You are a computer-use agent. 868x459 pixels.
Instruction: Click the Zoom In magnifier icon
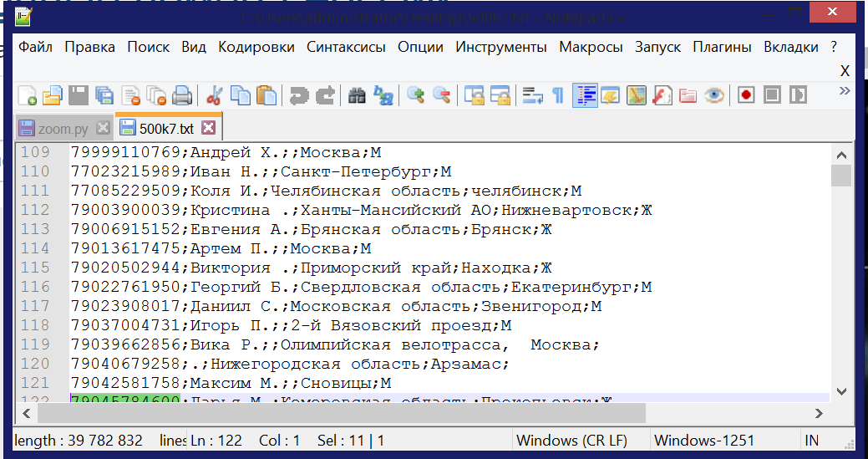tap(415, 96)
